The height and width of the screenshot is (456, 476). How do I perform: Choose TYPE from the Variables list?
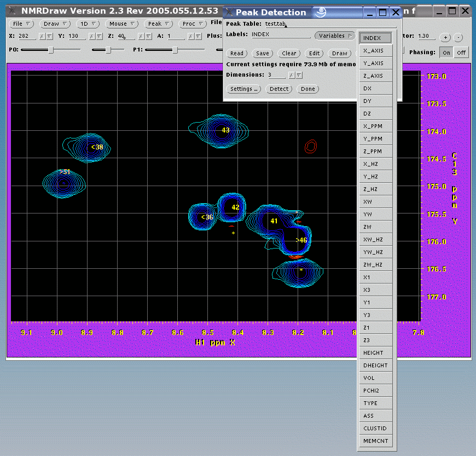pos(375,403)
